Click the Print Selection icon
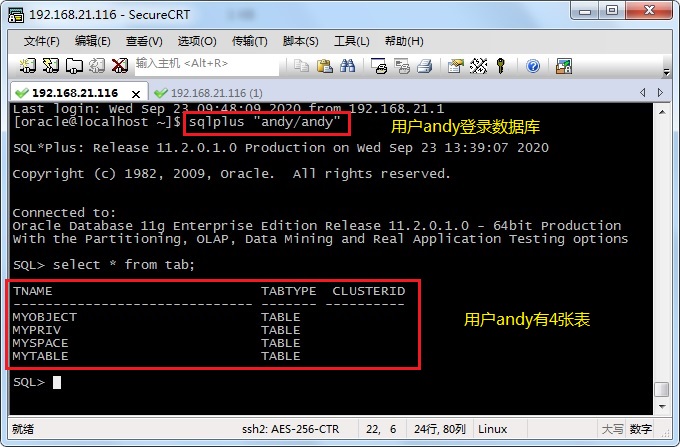This screenshot has height=447, width=680. (x=402, y=66)
